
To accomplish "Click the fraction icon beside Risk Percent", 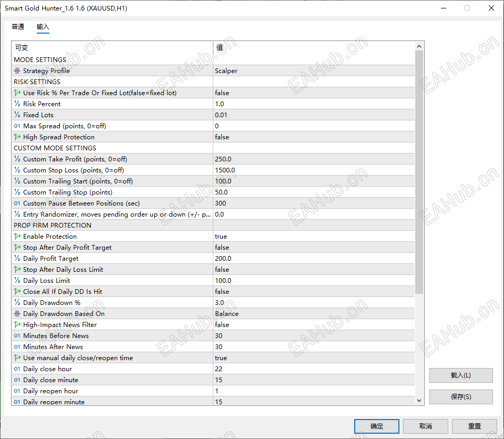I will (17, 104).
